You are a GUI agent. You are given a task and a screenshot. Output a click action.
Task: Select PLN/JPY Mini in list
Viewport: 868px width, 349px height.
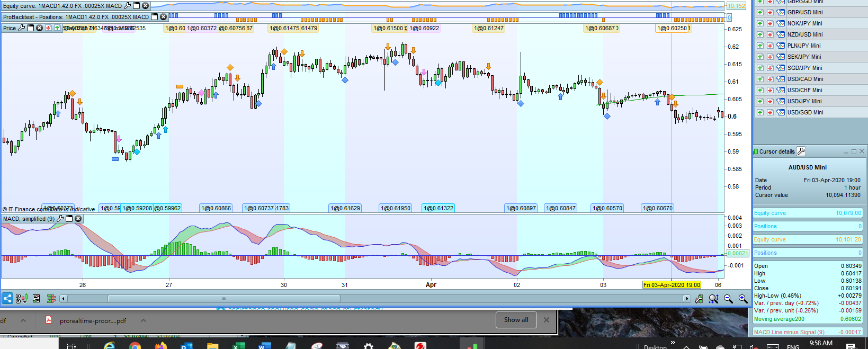click(x=804, y=46)
